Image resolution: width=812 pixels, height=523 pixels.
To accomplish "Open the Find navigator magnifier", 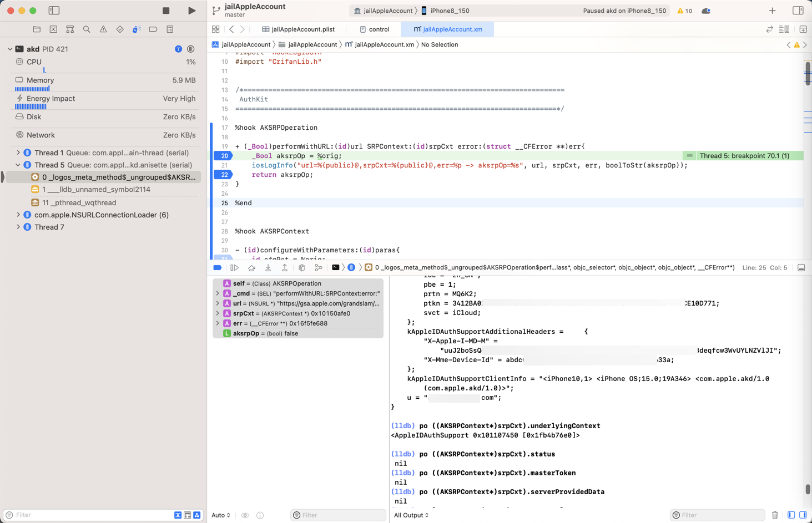I will [x=87, y=29].
